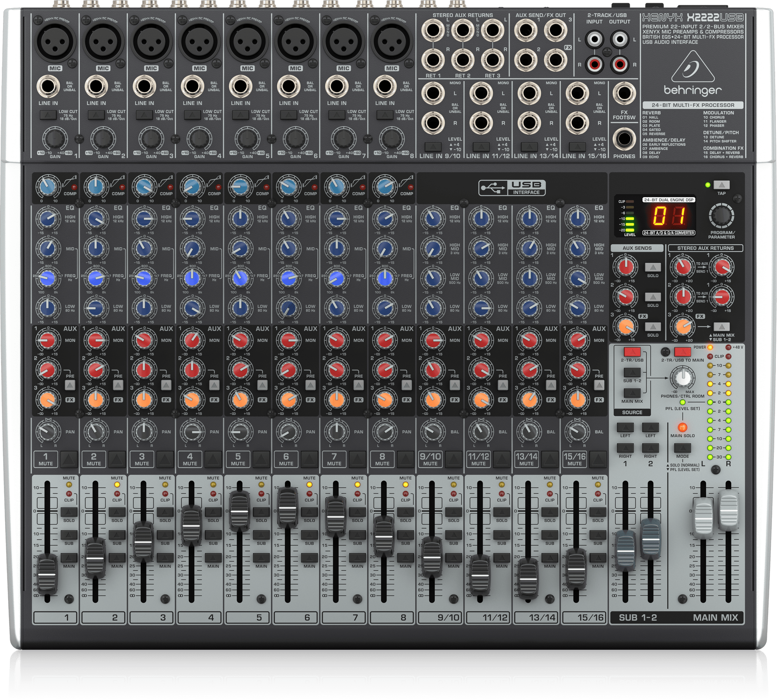The width and height of the screenshot is (777, 700).
Task: Mute channel 2
Action: (117, 460)
